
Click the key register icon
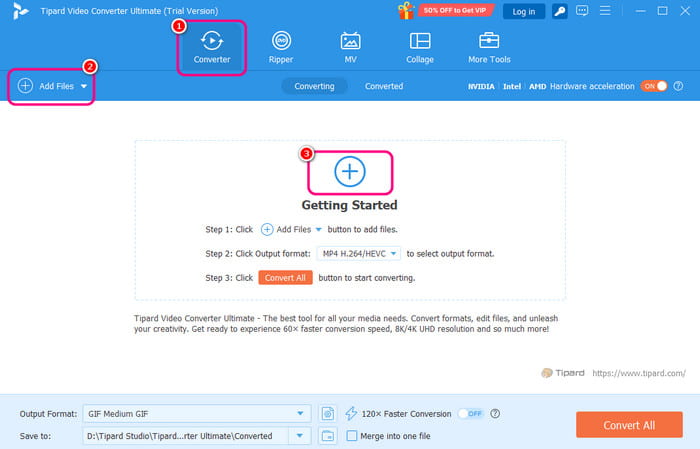(563, 11)
